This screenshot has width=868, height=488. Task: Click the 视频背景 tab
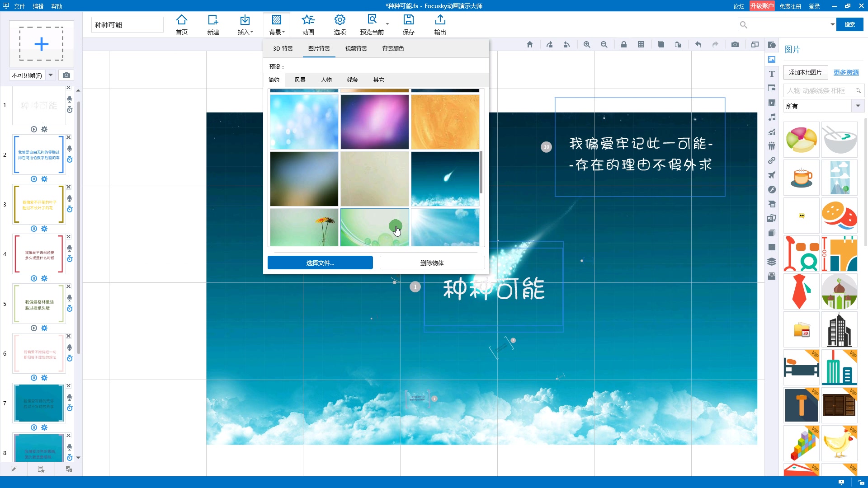356,48
